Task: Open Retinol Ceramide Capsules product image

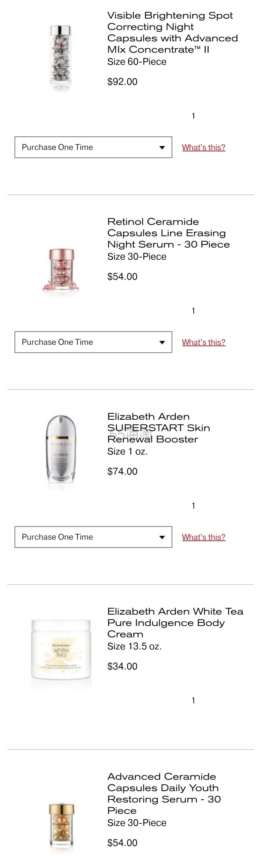Action: click(x=61, y=271)
